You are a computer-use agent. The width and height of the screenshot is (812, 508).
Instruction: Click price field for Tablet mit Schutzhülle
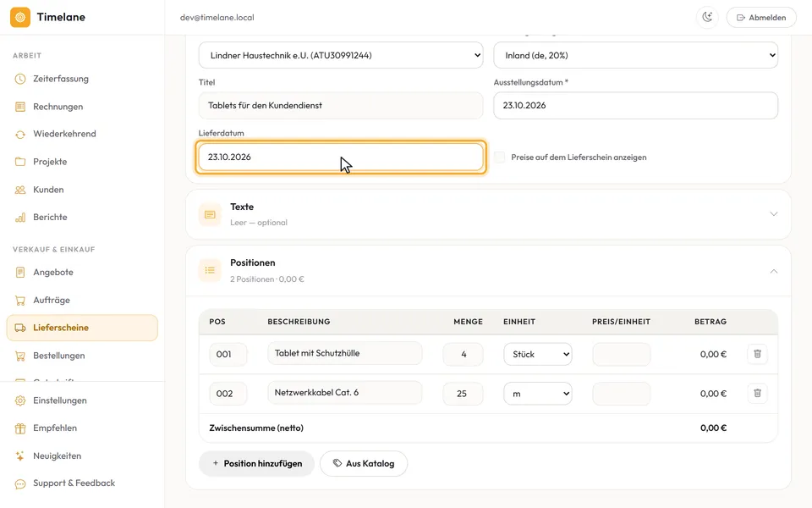point(622,354)
